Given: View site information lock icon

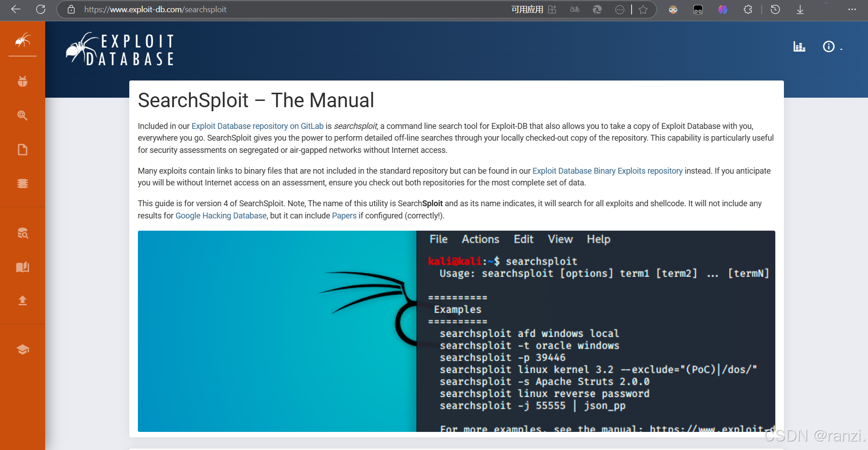Looking at the screenshot, I should 71,9.
